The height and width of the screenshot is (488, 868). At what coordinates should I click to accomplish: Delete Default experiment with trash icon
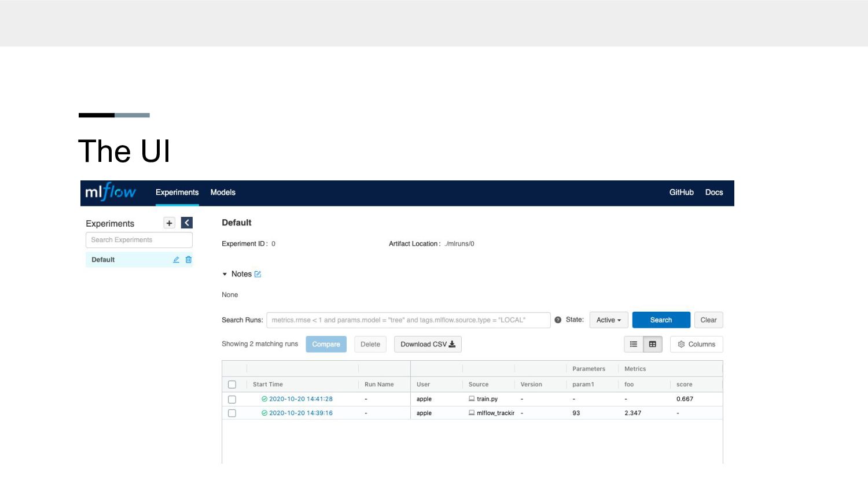coord(189,260)
